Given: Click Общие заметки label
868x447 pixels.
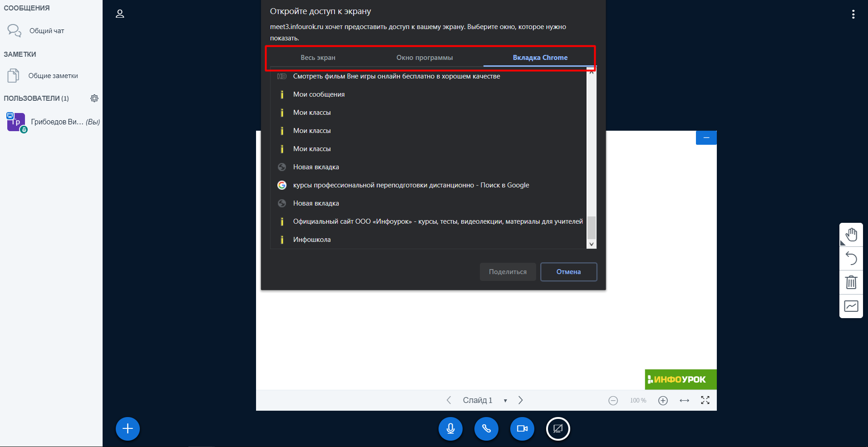Looking at the screenshot, I should (53, 76).
